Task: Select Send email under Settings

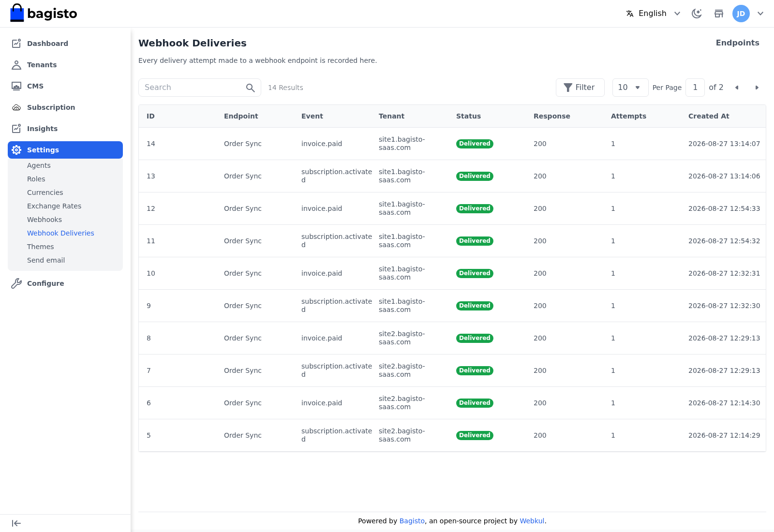Action: (46, 260)
